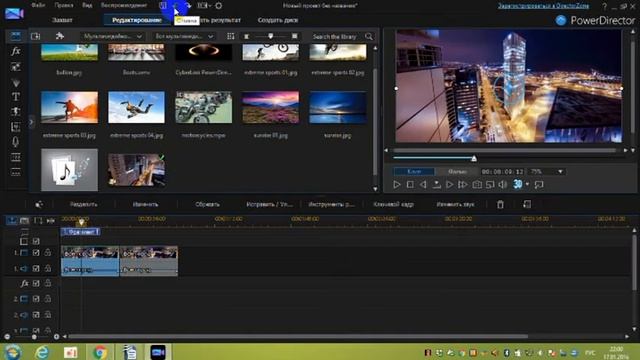This screenshot has width=640, height=360.
Task: Open the Воспроизведение menu
Action: pos(124,5)
